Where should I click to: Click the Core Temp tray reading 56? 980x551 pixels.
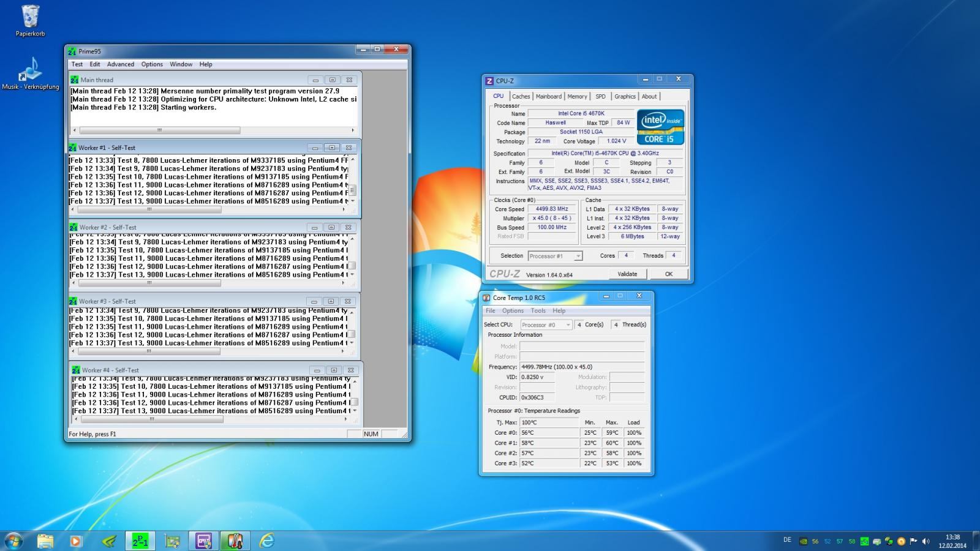(x=815, y=541)
